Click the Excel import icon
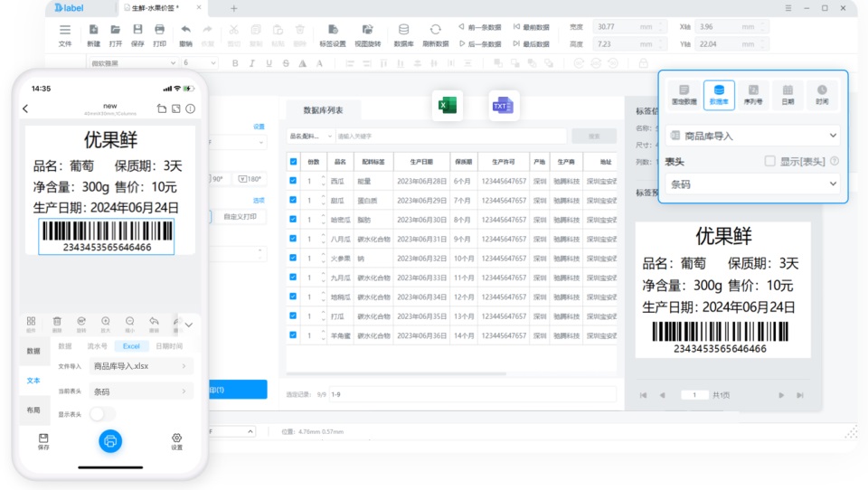Image resolution: width=868 pixels, height=490 pixels. coord(448,105)
